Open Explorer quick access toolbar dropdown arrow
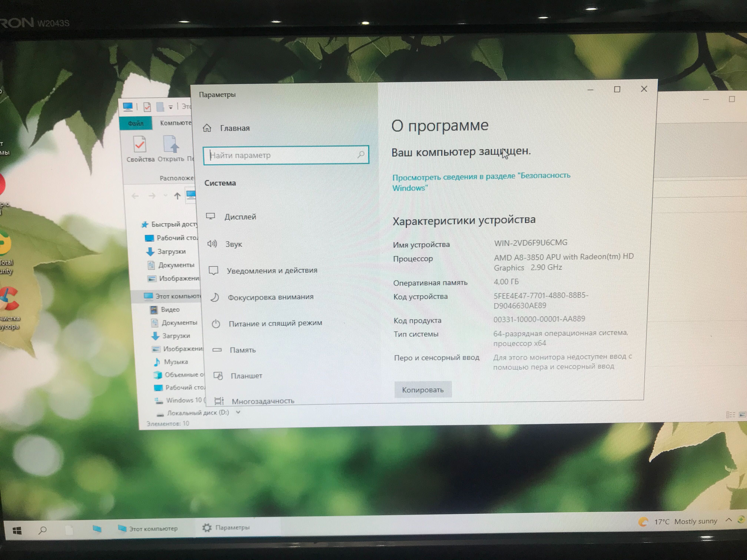This screenshot has width=747, height=560. click(171, 107)
